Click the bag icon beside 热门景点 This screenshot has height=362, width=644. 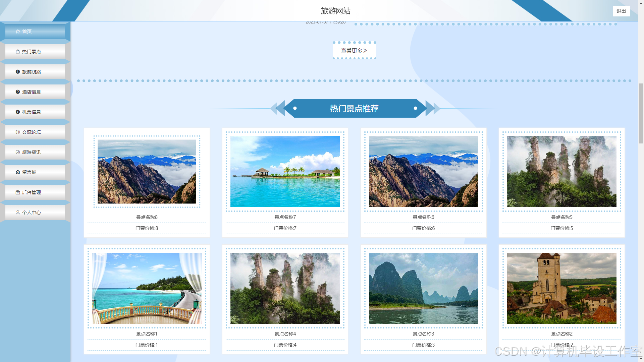click(x=18, y=52)
